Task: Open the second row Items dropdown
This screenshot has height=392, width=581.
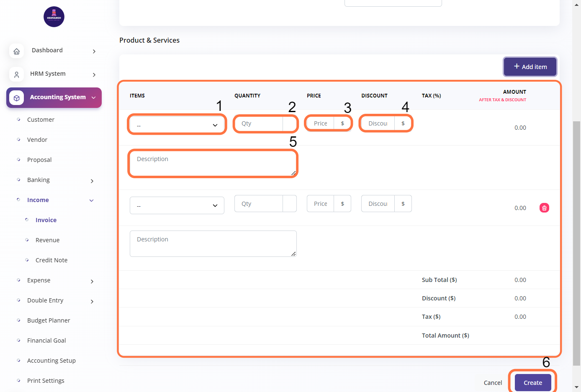Action: tap(177, 205)
